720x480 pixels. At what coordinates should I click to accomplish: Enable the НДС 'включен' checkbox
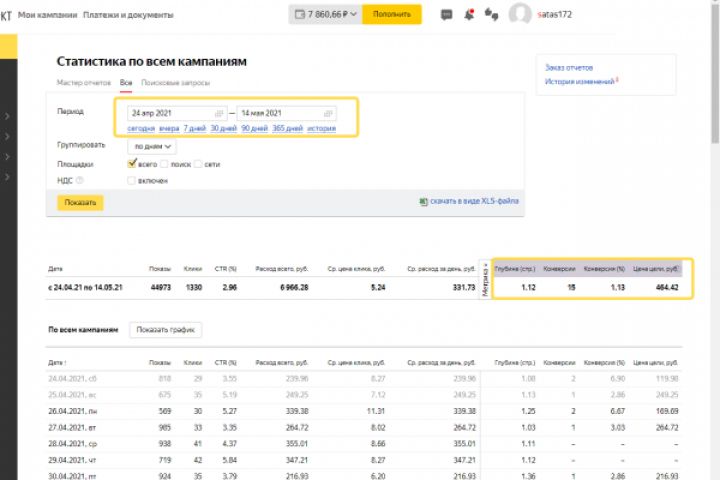131,181
